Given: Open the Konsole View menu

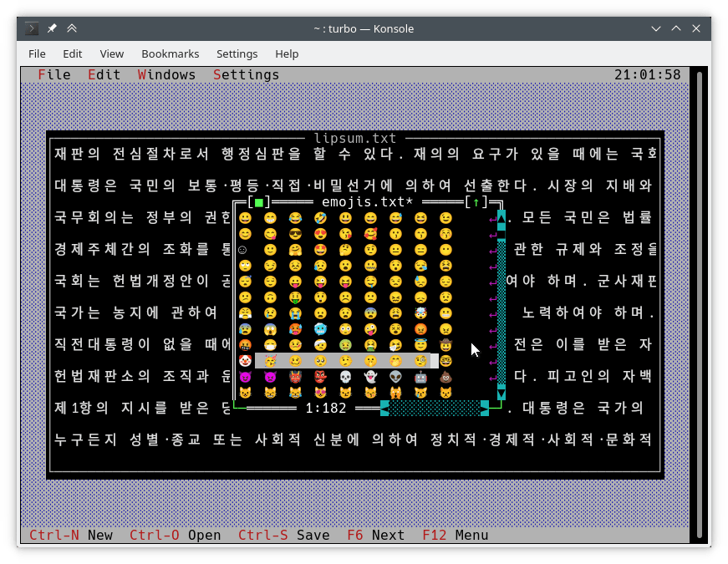Looking at the screenshot, I should [111, 53].
